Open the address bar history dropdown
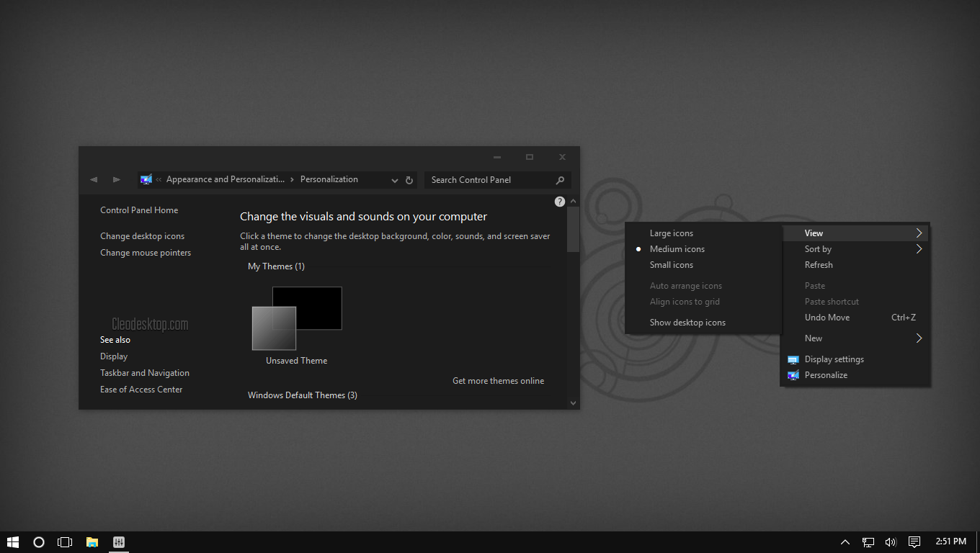This screenshot has height=553, width=980. [394, 180]
